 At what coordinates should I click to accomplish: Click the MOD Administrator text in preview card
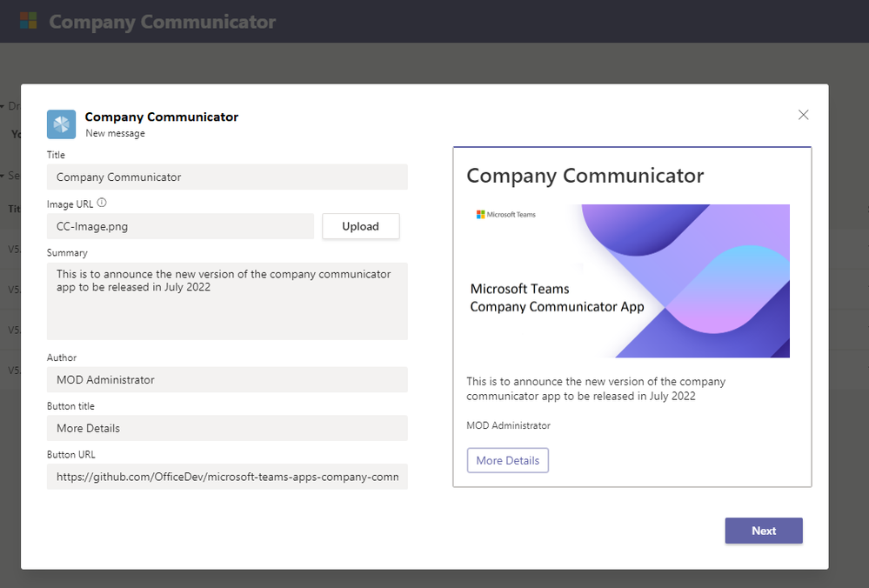pos(508,425)
